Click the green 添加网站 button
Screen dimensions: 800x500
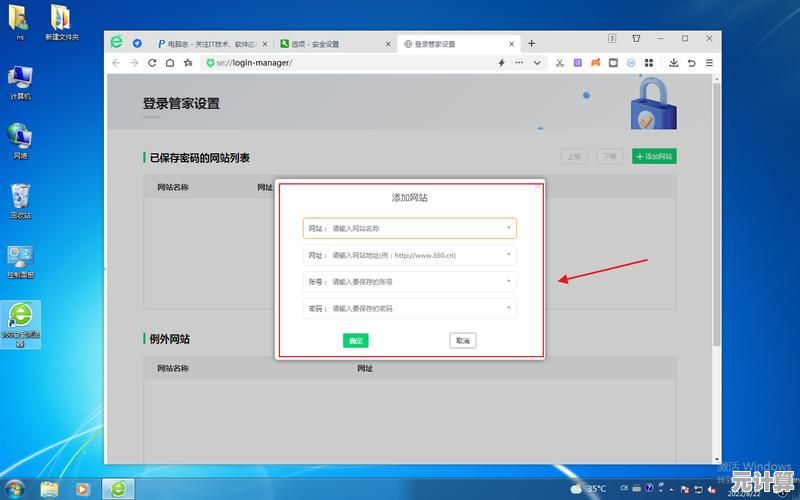pos(654,156)
